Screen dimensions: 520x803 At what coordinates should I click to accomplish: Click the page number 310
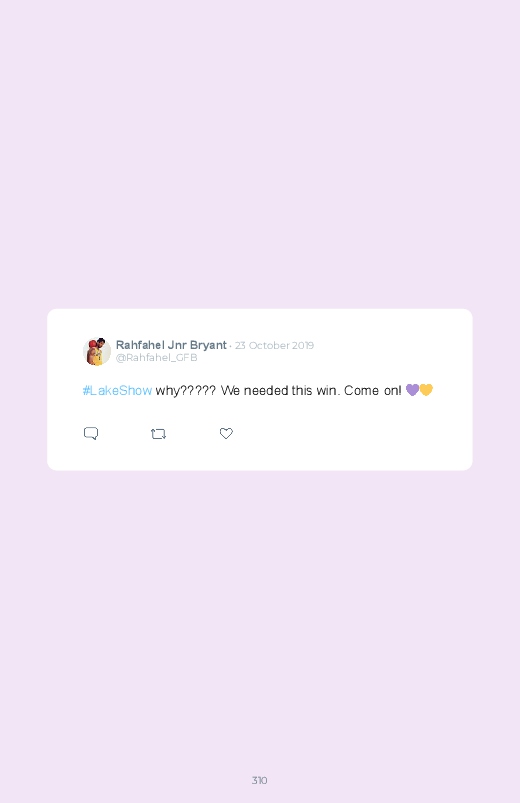point(260,780)
